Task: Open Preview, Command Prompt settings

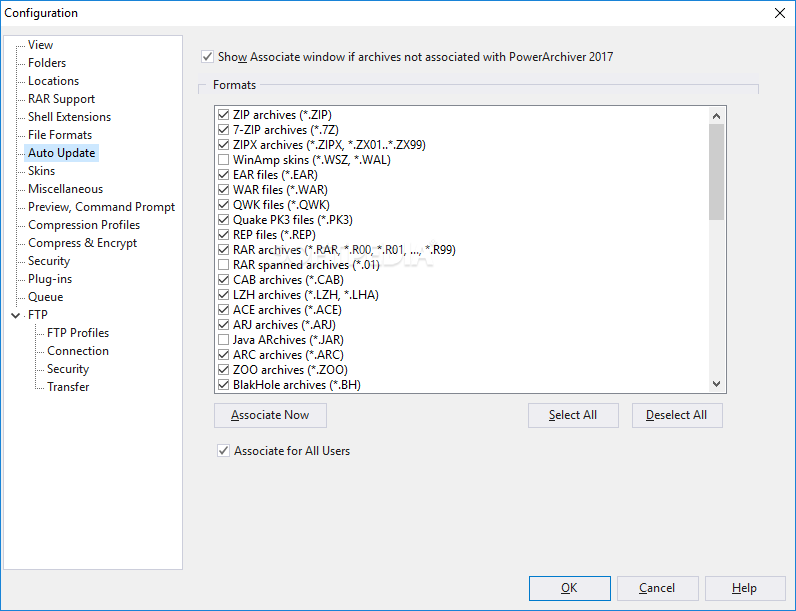Action: (x=101, y=207)
